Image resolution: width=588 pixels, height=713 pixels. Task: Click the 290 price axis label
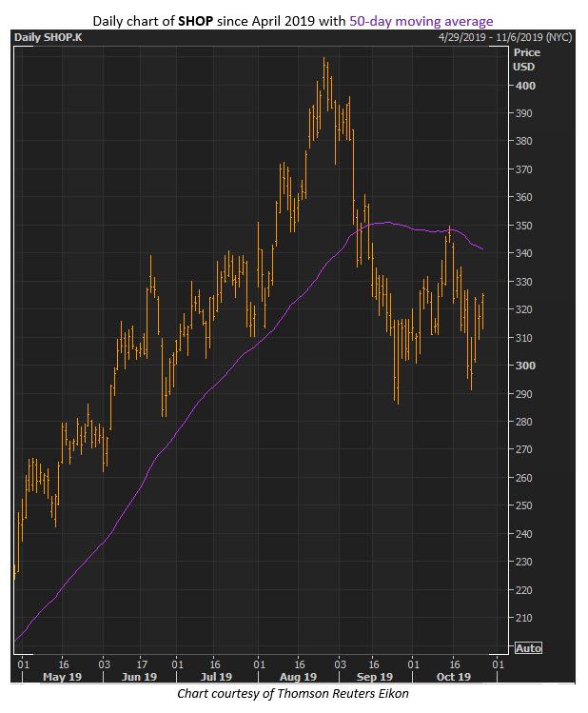(523, 394)
